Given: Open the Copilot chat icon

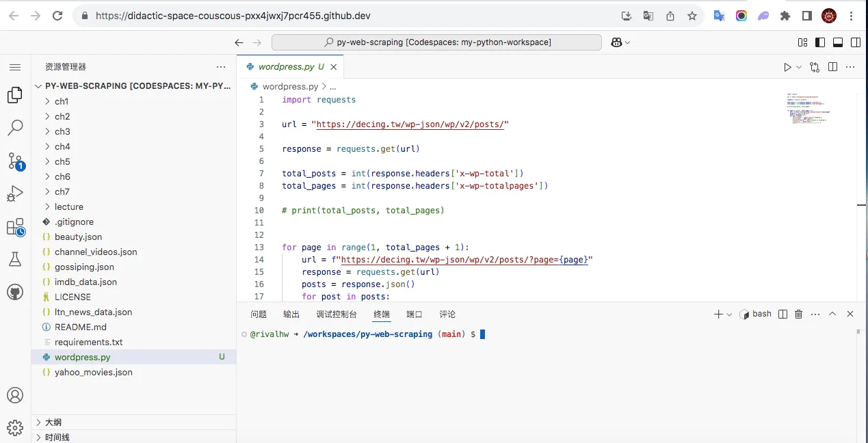Looking at the screenshot, I should [616, 42].
